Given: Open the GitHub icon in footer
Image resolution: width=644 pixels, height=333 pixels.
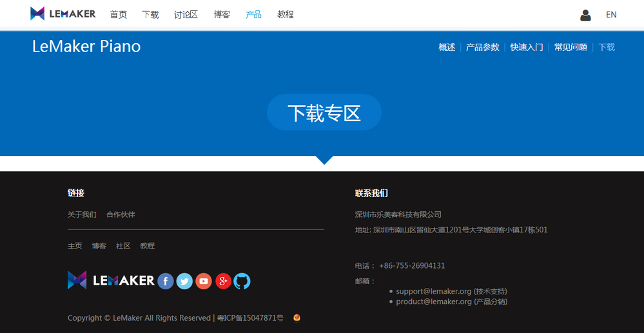Looking at the screenshot, I should click(x=242, y=281).
